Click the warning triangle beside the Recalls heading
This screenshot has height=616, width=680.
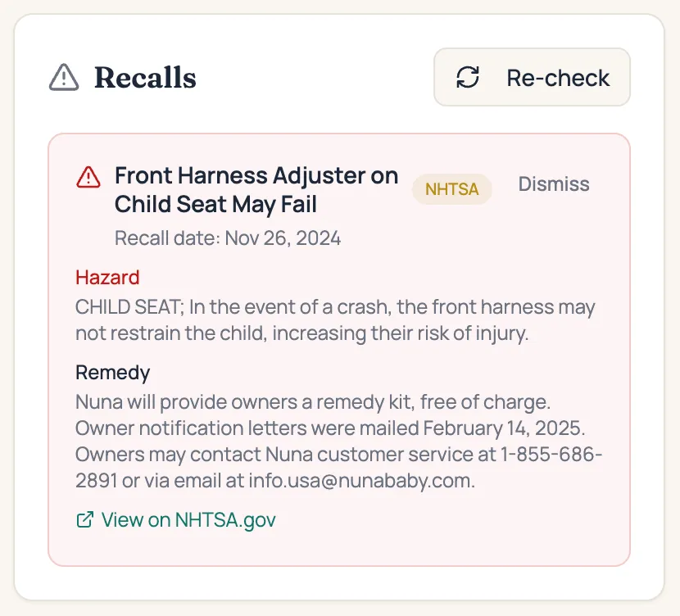click(x=64, y=78)
